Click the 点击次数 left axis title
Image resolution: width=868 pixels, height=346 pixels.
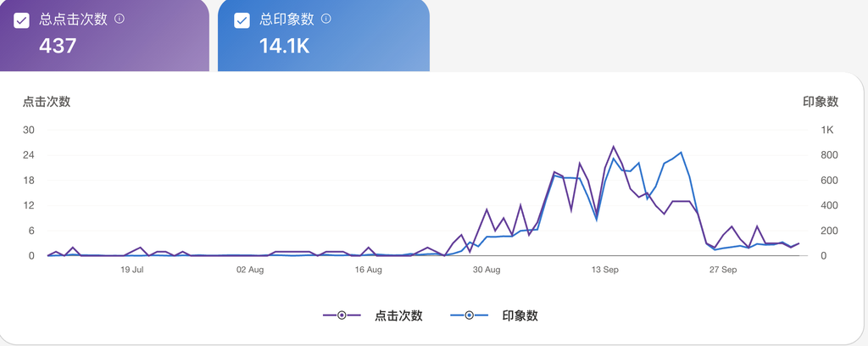47,102
